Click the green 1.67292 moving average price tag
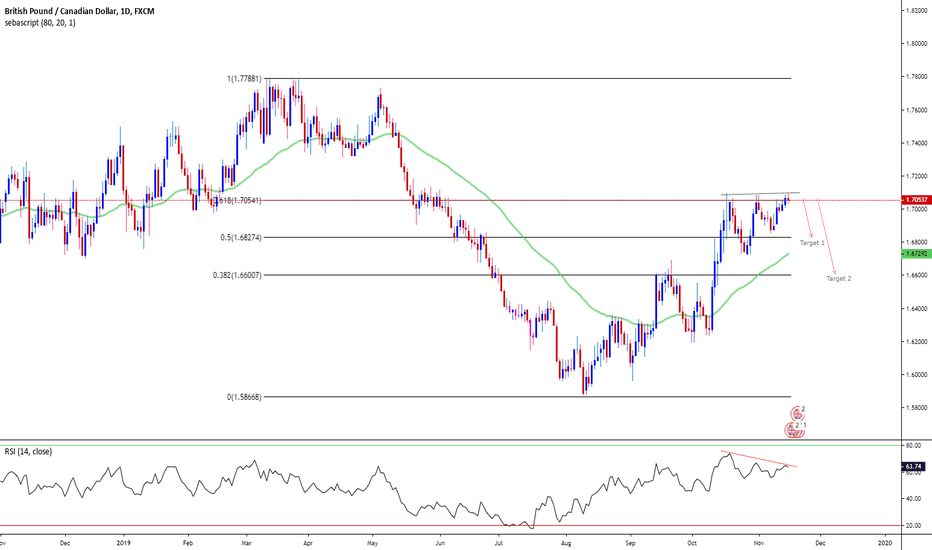Screen dimensions: 932x550 tap(914, 255)
